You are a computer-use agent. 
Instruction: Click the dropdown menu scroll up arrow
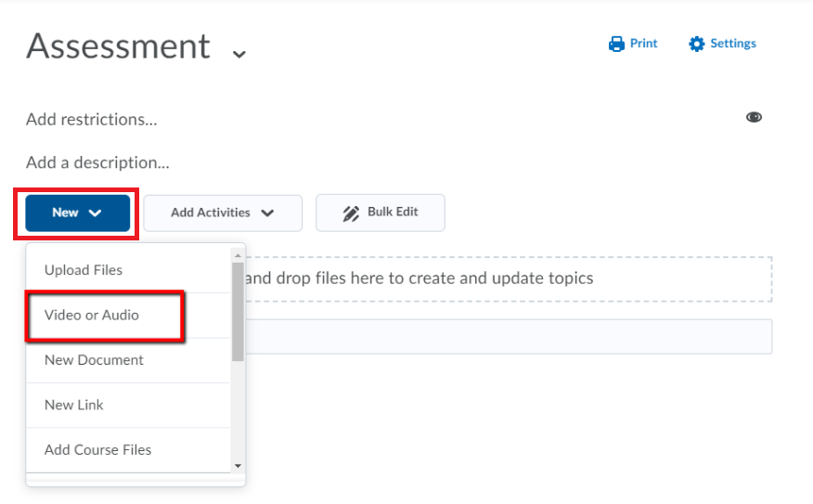[x=238, y=255]
